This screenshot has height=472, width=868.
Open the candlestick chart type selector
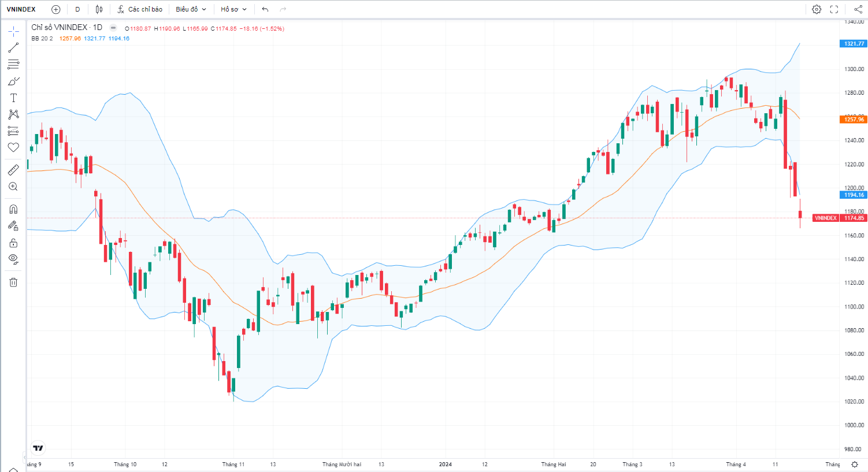click(99, 9)
